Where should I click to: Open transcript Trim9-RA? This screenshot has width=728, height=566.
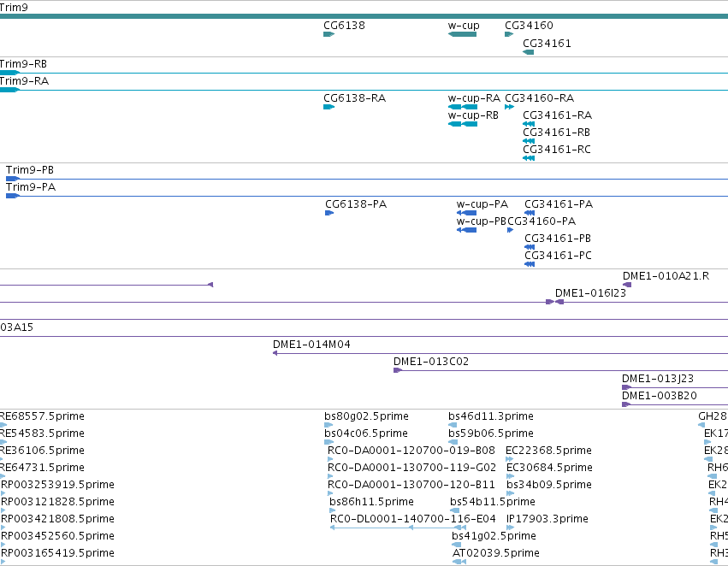point(24,81)
